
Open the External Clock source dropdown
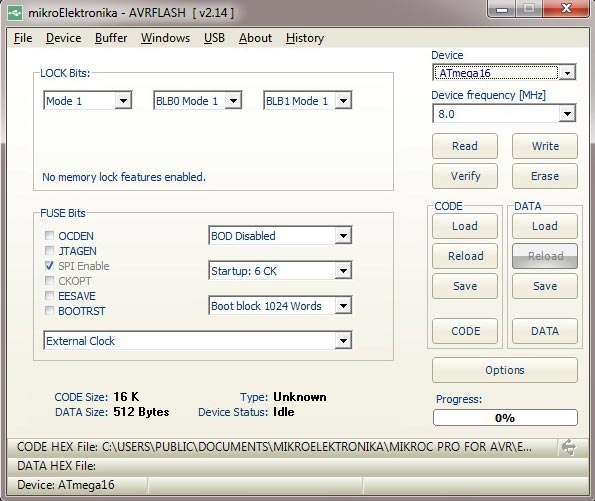[343, 340]
